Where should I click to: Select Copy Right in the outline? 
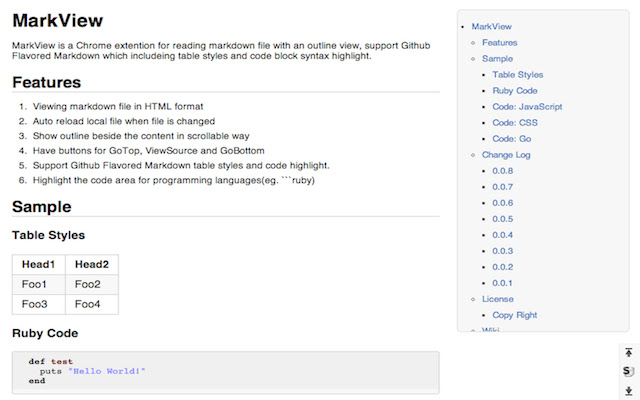[x=515, y=315]
